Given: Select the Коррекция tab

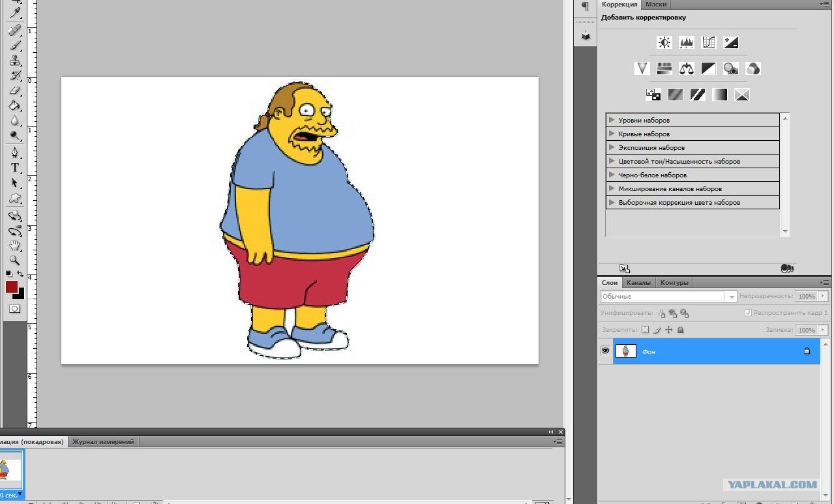Looking at the screenshot, I should pyautogui.click(x=619, y=4).
